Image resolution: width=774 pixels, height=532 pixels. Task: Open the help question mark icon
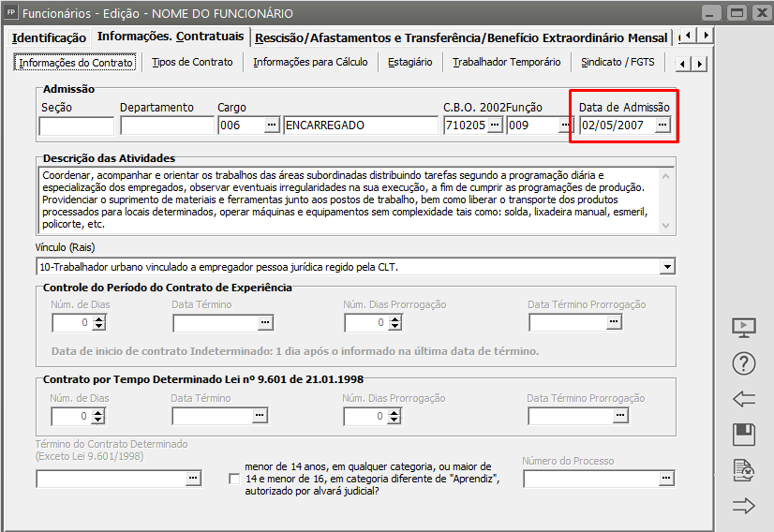point(744,363)
